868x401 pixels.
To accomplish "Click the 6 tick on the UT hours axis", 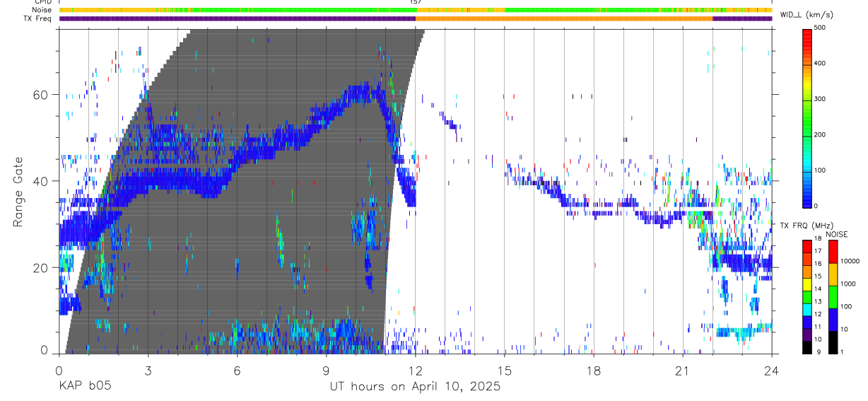I will [237, 371].
